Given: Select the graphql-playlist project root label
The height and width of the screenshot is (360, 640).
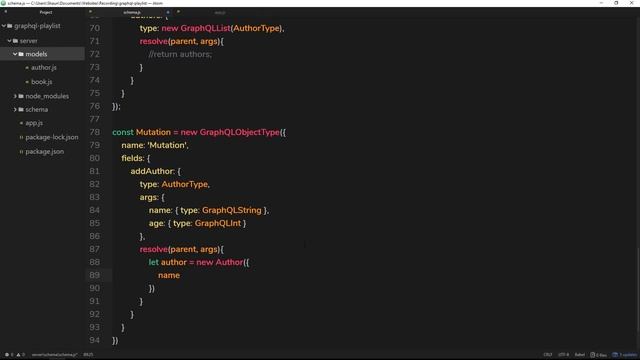Looking at the screenshot, I should [x=37, y=26].
